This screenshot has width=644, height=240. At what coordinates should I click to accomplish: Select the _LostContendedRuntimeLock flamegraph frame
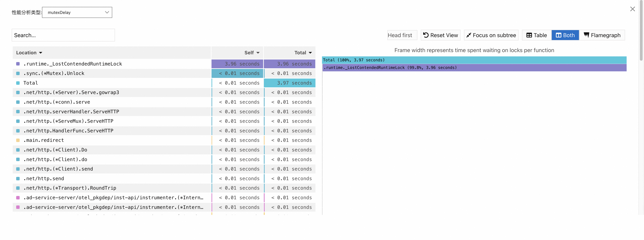click(474, 68)
